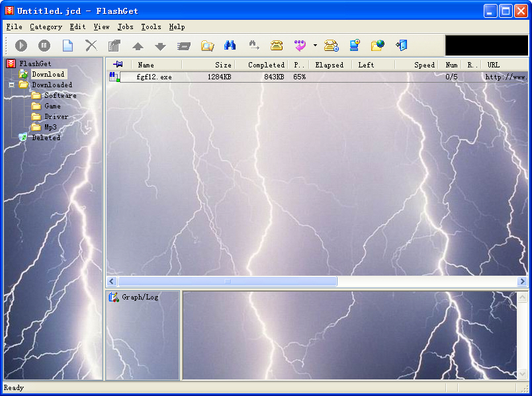This screenshot has height=396, width=532.
Task: Click the exit door icon
Action: pyautogui.click(x=402, y=45)
